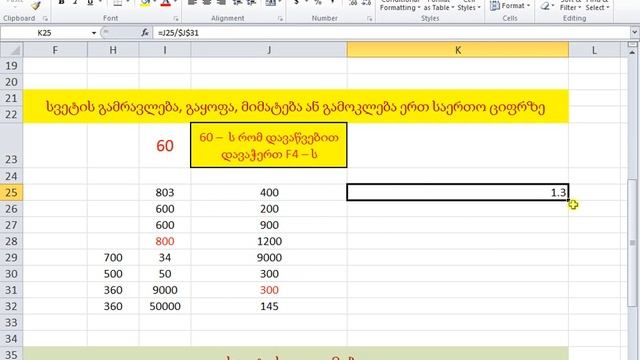
Task: Open Conditional Formatting dropdown
Action: [x=400, y=5]
